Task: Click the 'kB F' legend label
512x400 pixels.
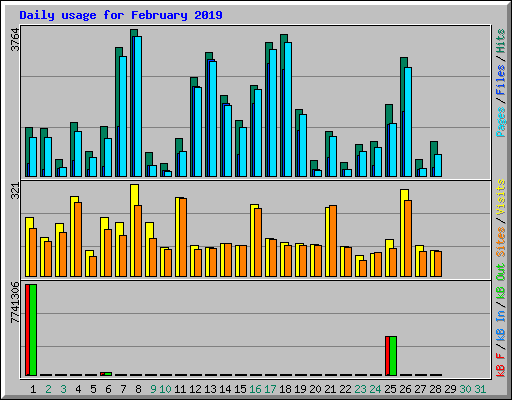Action: click(501, 365)
